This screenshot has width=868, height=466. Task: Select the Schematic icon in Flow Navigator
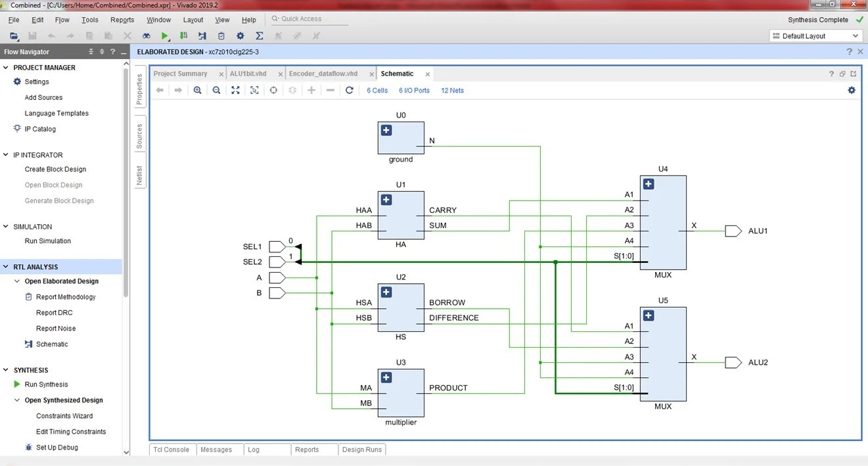28,344
